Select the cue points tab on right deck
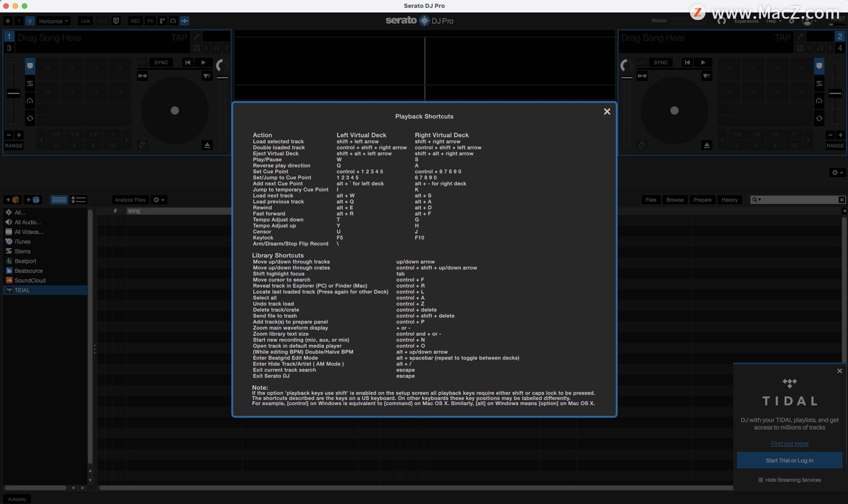The width and height of the screenshot is (848, 504). click(x=819, y=66)
